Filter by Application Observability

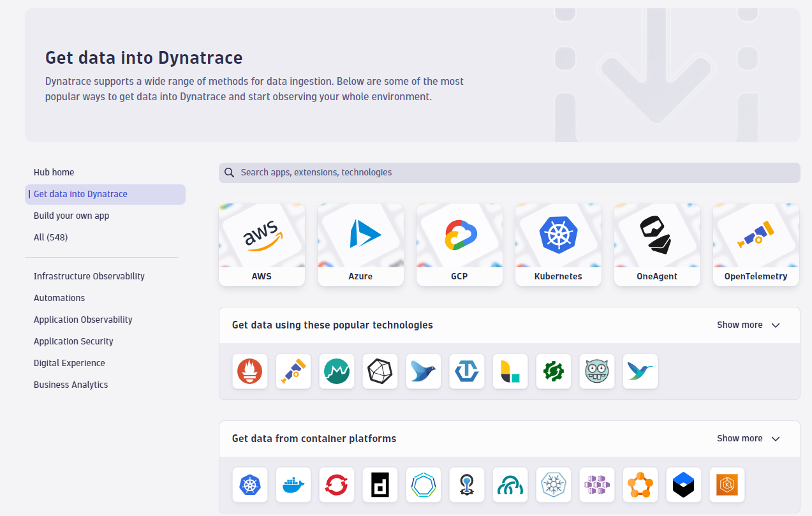click(x=83, y=320)
